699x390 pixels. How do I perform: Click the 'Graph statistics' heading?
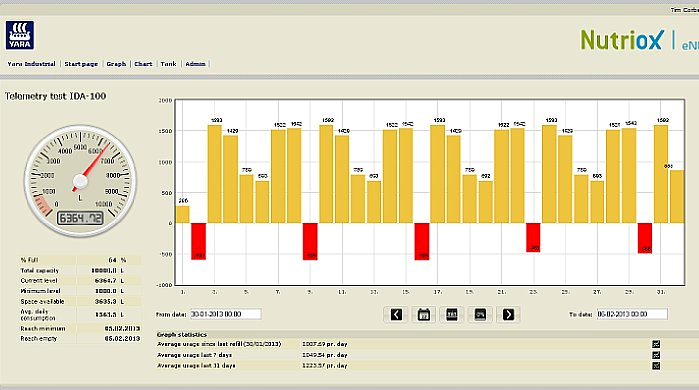[x=182, y=334]
